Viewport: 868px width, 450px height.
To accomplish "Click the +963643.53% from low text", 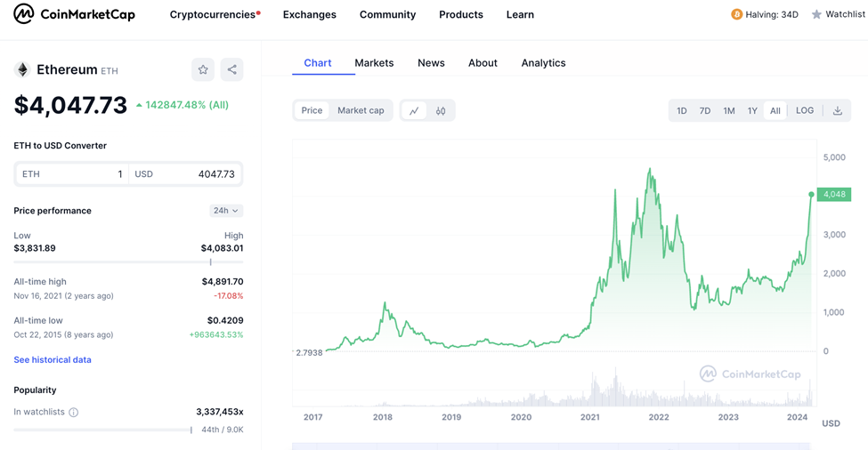I will 216,334.
